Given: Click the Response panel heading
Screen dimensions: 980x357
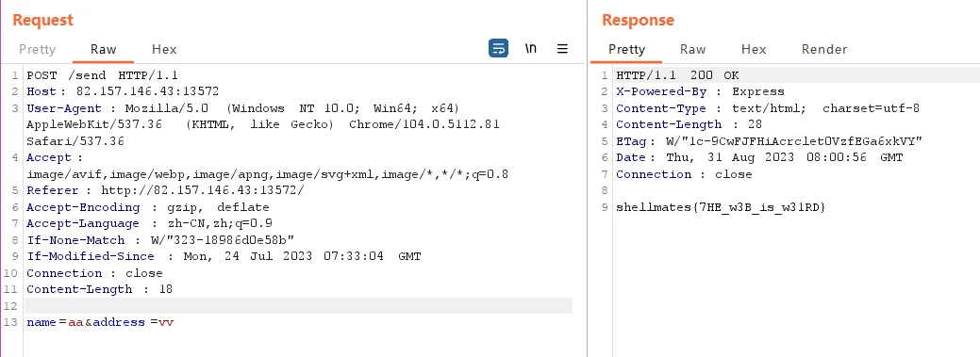Looking at the screenshot, I should pyautogui.click(x=639, y=20).
